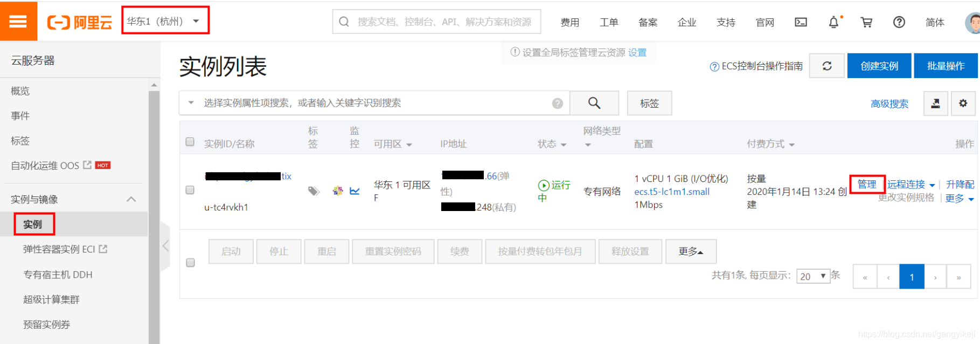Go to the last page of results

pos(958,277)
